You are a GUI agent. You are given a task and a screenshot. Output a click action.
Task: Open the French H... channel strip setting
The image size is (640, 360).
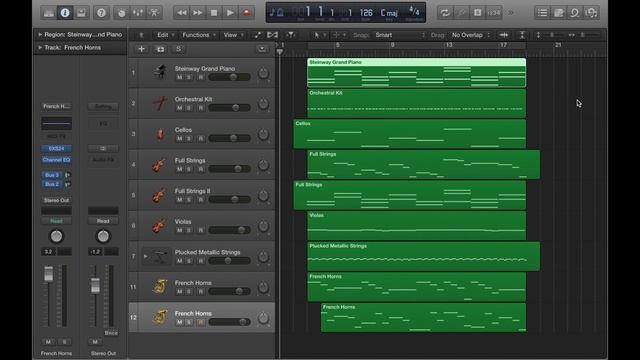click(56, 107)
